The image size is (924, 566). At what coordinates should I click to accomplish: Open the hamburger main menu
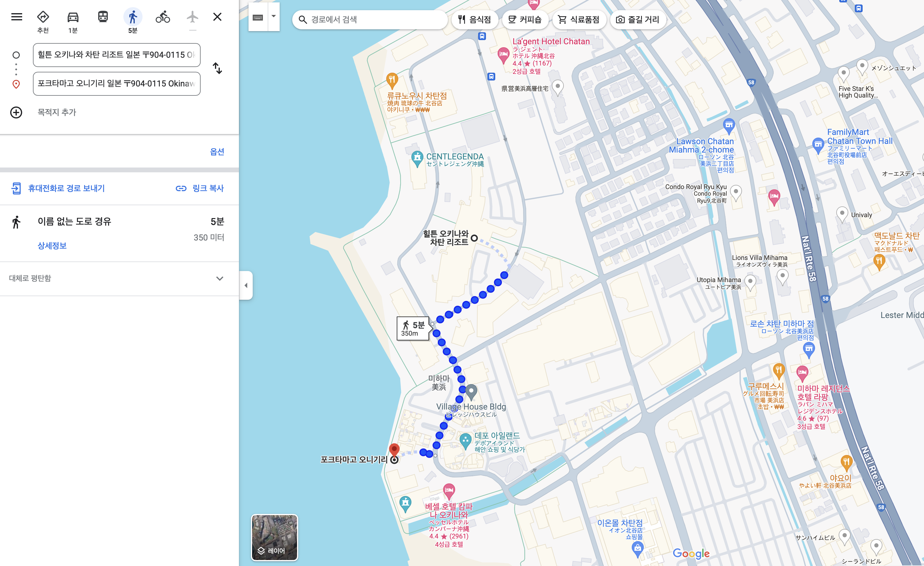click(x=16, y=17)
